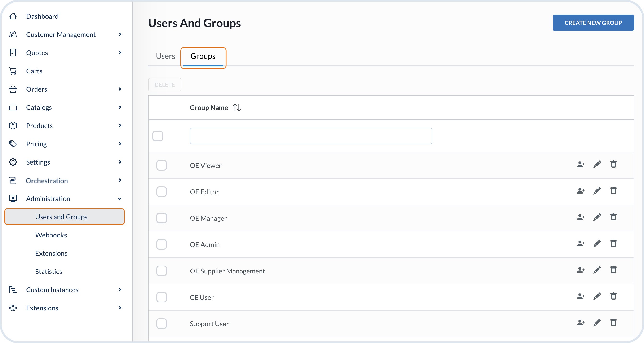Check the select-all checkbox in the filter row
This screenshot has height=343, width=644.
pyautogui.click(x=158, y=136)
